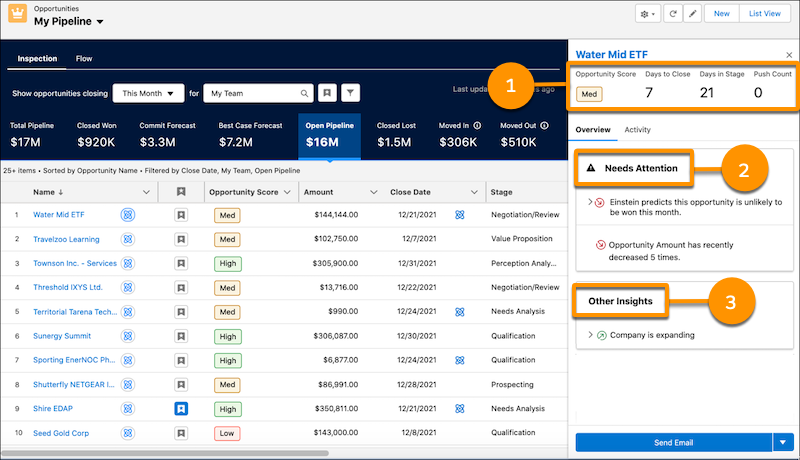Click the My Team search field
This screenshot has height=460, width=800.
click(255, 93)
